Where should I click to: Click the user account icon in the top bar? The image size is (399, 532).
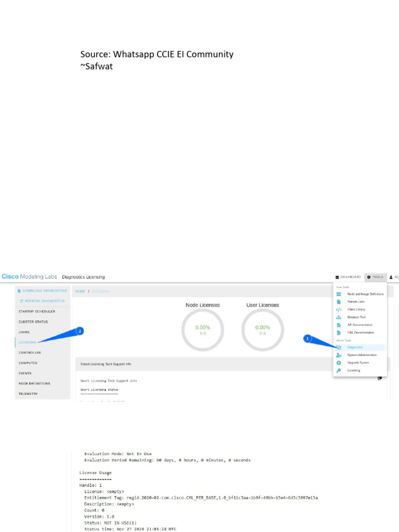(x=391, y=277)
